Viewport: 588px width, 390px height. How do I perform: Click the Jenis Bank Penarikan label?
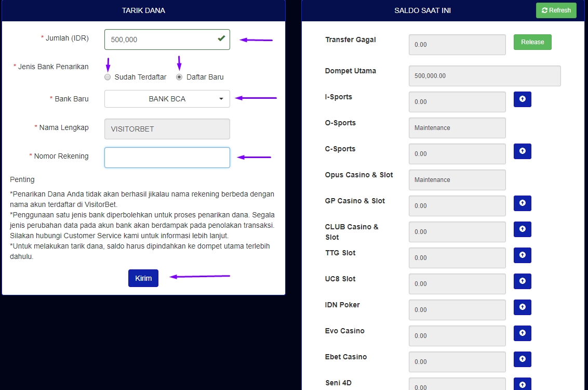pyautogui.click(x=54, y=67)
